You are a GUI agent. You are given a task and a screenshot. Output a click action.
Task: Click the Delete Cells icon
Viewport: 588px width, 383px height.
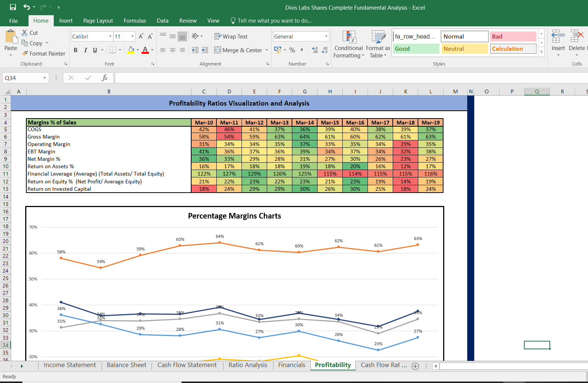pos(577,36)
